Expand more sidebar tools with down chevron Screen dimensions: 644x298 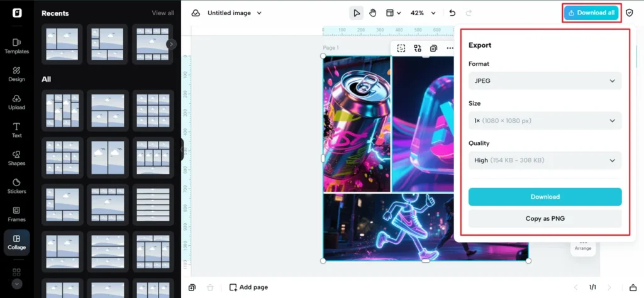pos(17,284)
